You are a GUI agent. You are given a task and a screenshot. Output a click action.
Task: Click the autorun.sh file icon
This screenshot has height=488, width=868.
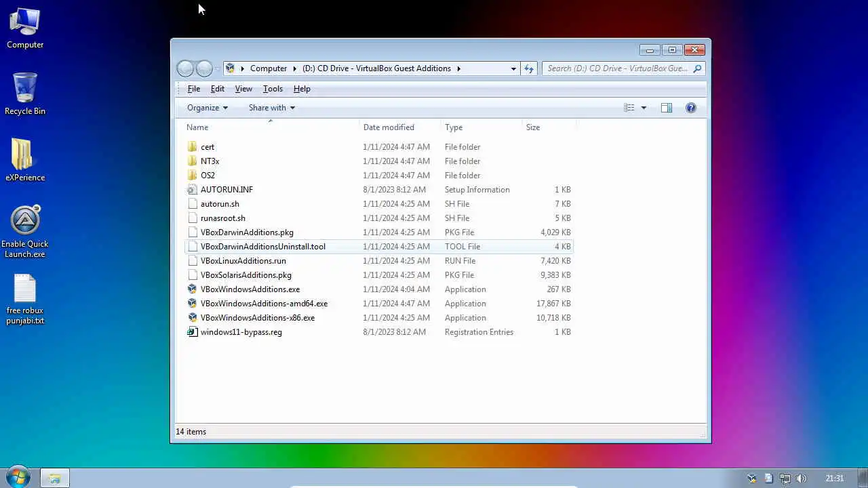click(x=193, y=204)
